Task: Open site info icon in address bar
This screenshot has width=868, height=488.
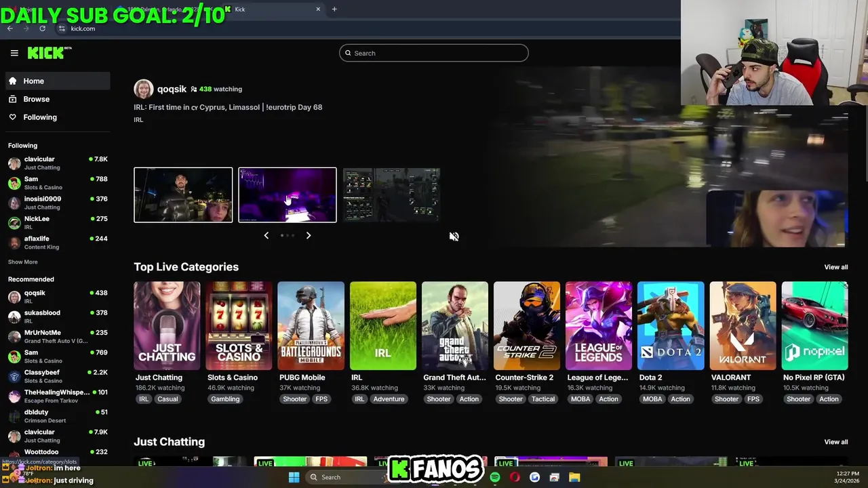Action: point(62,28)
